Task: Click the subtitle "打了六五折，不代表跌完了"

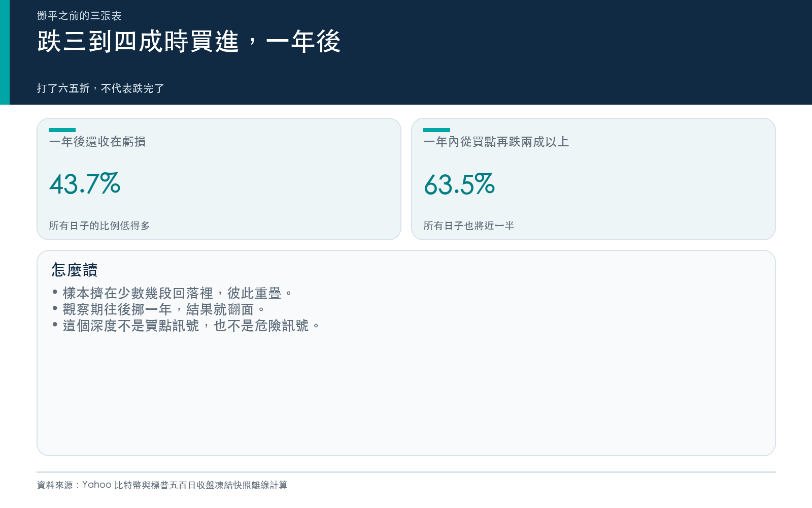Action: point(100,88)
